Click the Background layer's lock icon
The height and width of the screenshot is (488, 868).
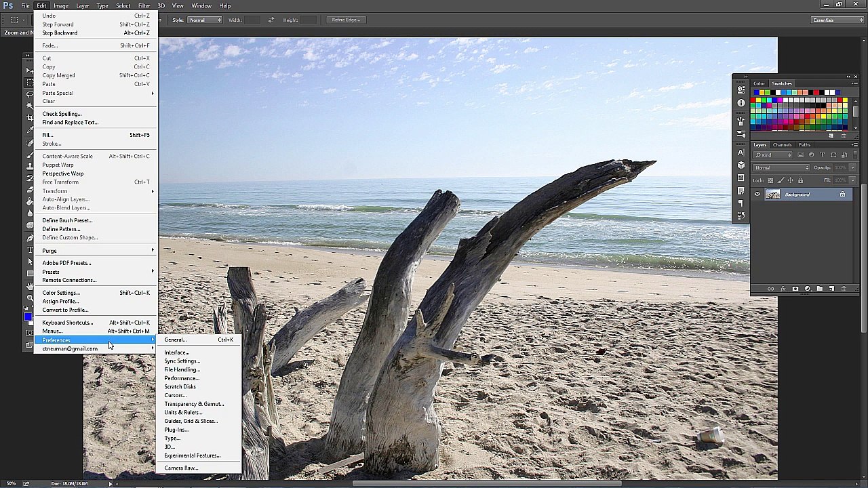point(842,194)
